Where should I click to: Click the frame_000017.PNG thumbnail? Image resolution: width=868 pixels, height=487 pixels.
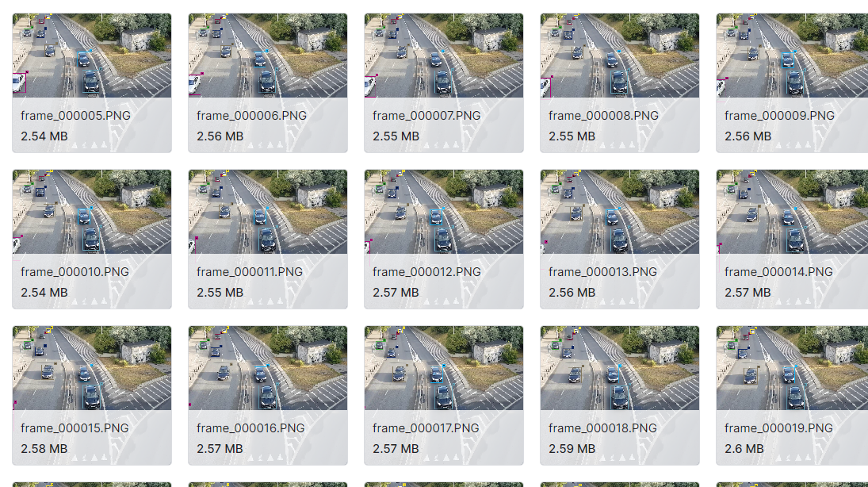click(x=444, y=368)
